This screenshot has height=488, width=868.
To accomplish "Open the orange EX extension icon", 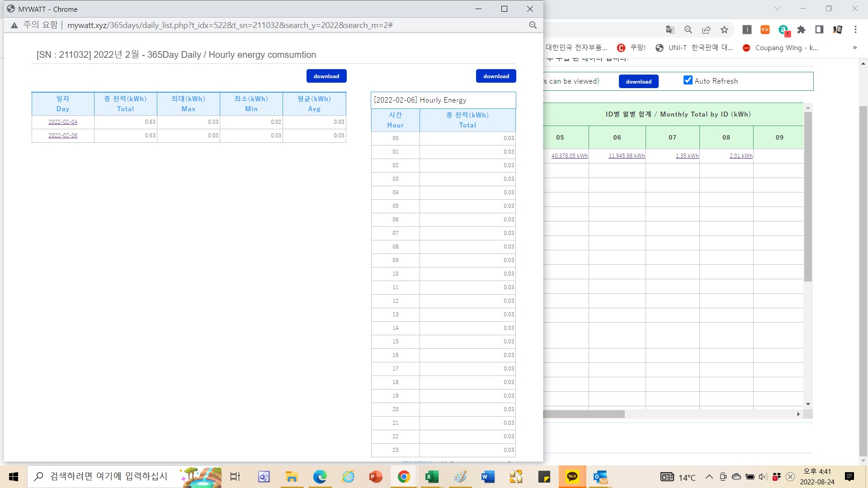I will (x=765, y=30).
